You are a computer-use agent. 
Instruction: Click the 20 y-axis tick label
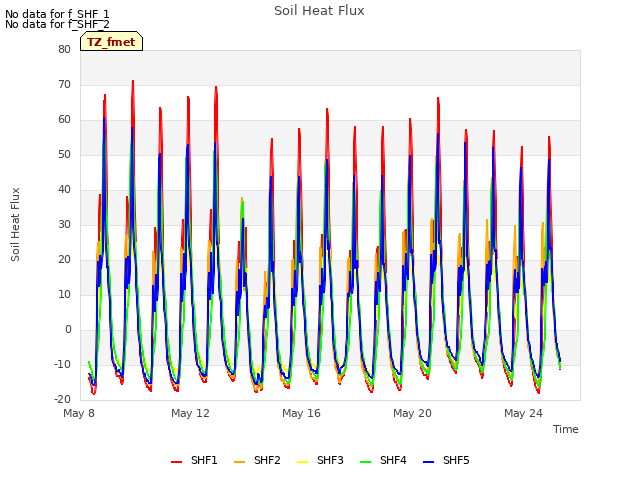point(64,260)
